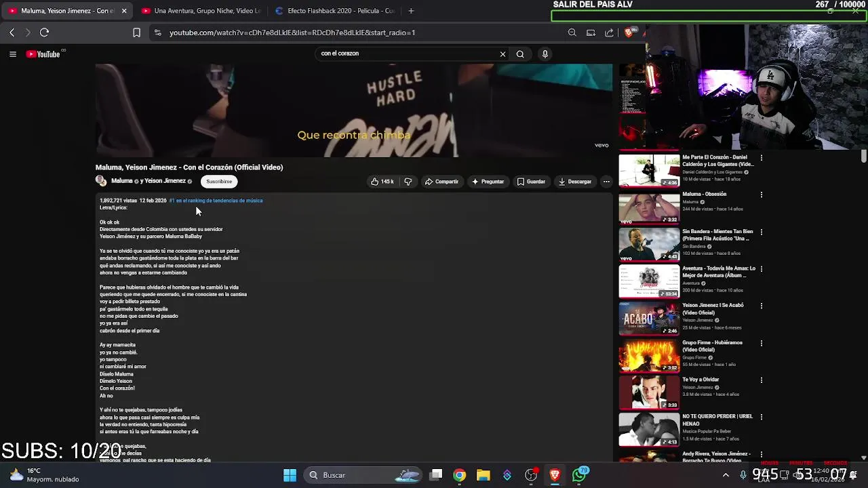Screen dimensions: 868x488
Task: Open Aventura - Todavía Me Amas thumbnail
Action: tap(649, 281)
